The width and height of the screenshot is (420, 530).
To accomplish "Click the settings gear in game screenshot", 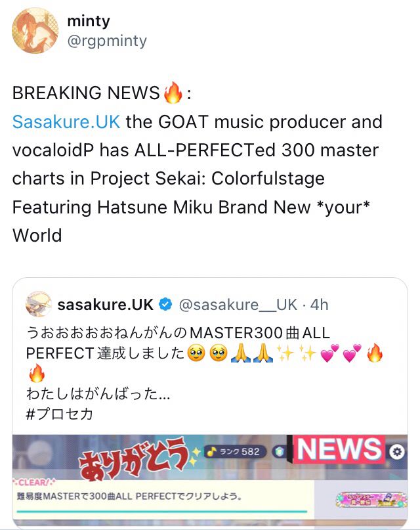I will click(397, 452).
